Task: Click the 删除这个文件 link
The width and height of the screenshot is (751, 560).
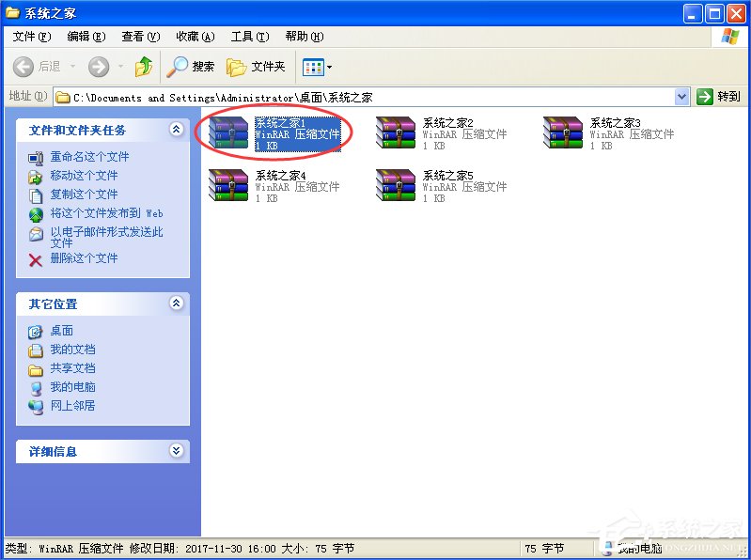Action: pyautogui.click(x=84, y=258)
